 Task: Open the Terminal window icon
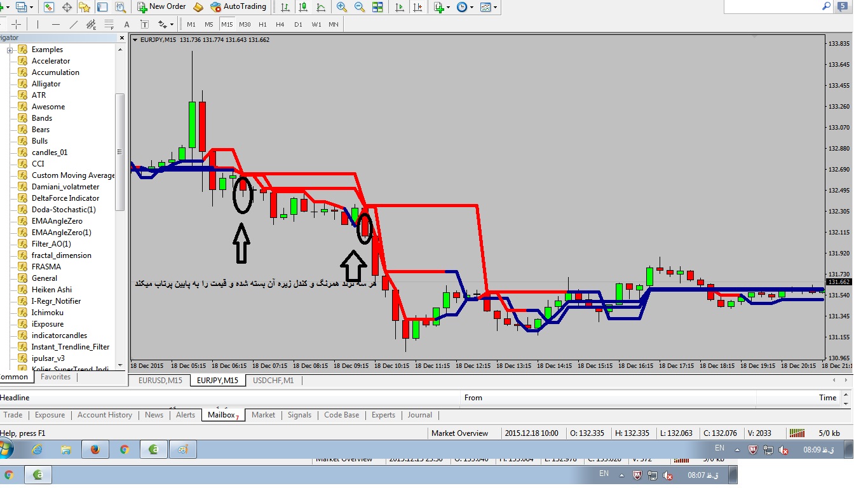102,7
